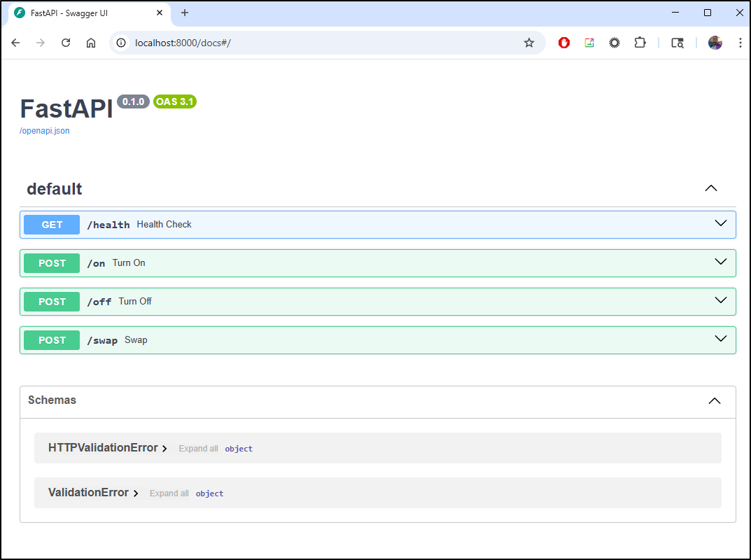The width and height of the screenshot is (751, 560).
Task: Click the Turn On description text
Action: point(129,262)
